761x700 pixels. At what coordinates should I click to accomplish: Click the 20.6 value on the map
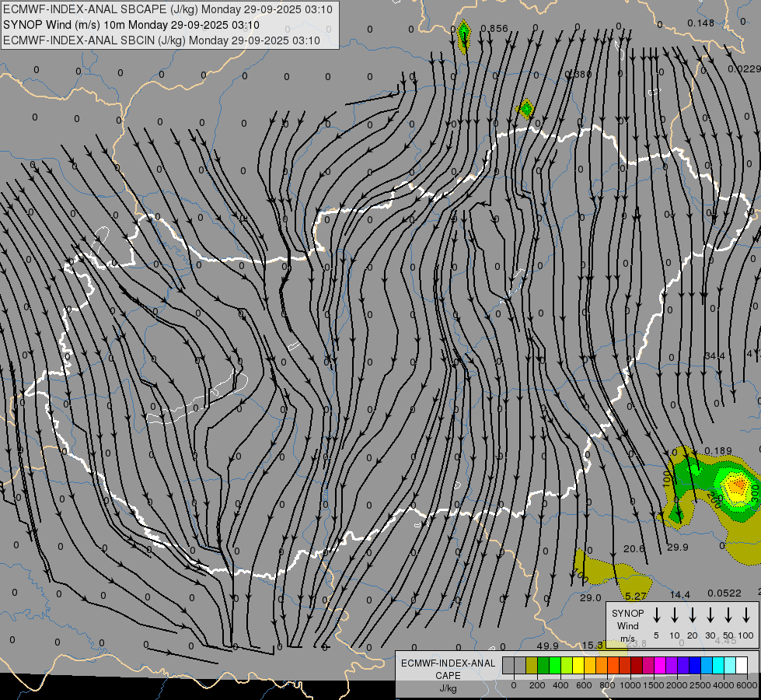tap(634, 548)
